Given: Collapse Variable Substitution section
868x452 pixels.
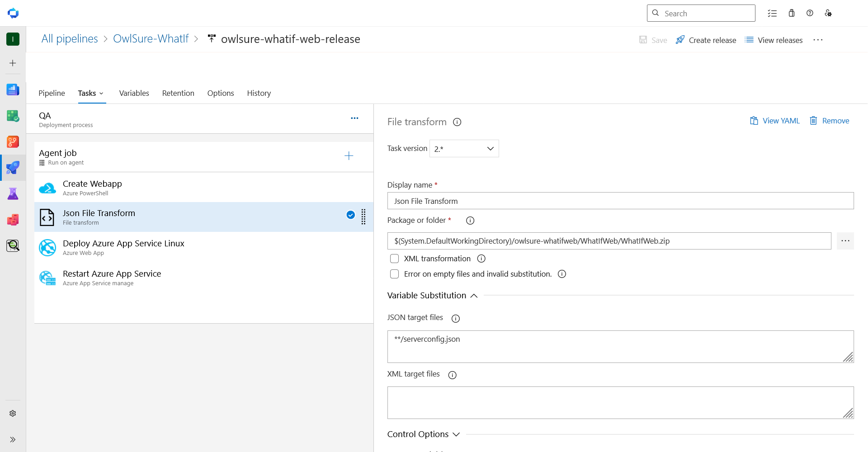Looking at the screenshot, I should (433, 296).
